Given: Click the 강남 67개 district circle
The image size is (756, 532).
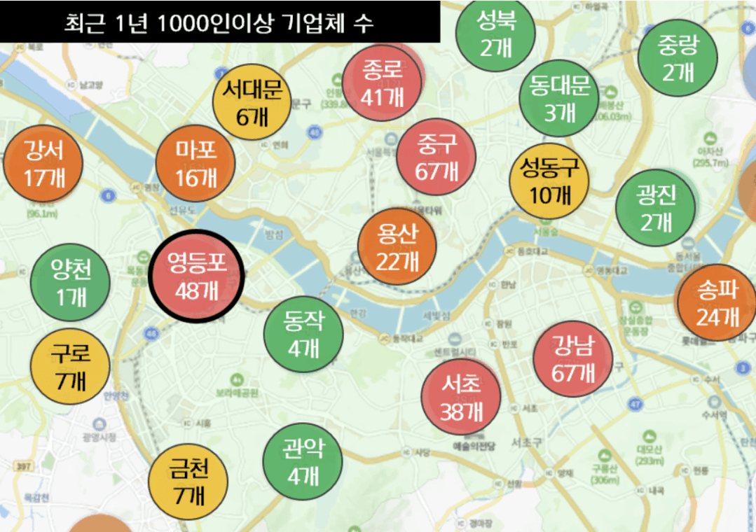Looking at the screenshot, I should click(573, 359).
